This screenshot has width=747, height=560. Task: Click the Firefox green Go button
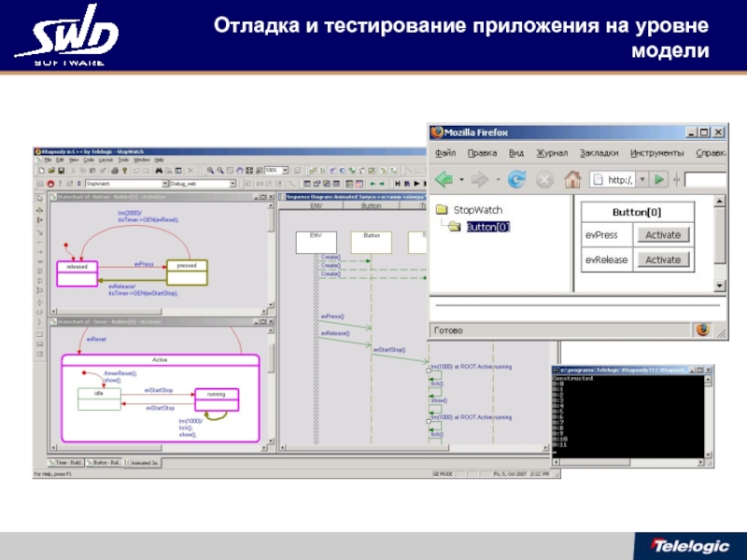(x=659, y=179)
